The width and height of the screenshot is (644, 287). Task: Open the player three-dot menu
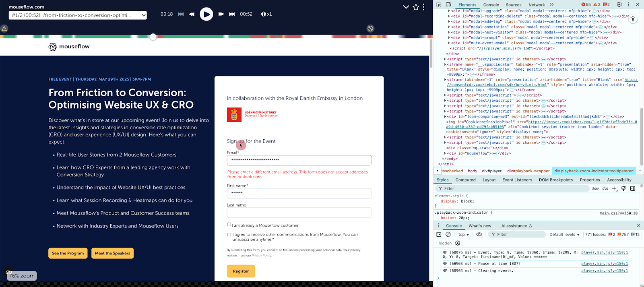pos(423,7)
